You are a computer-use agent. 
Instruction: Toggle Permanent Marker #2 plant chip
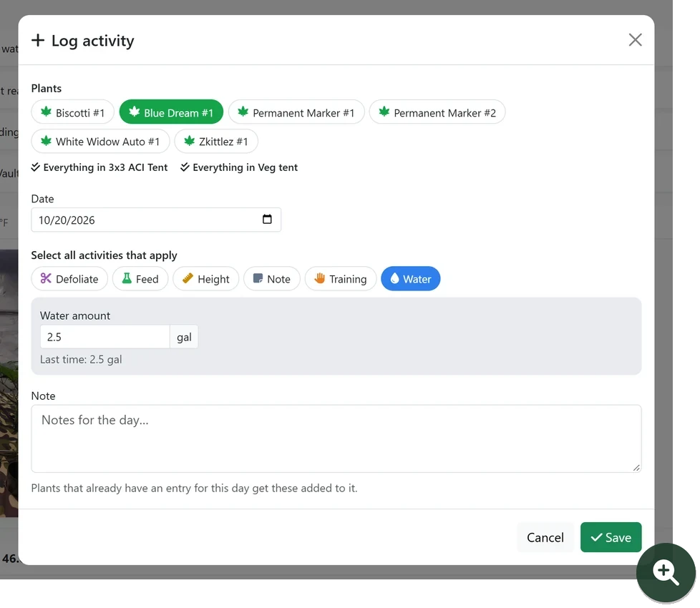click(437, 112)
